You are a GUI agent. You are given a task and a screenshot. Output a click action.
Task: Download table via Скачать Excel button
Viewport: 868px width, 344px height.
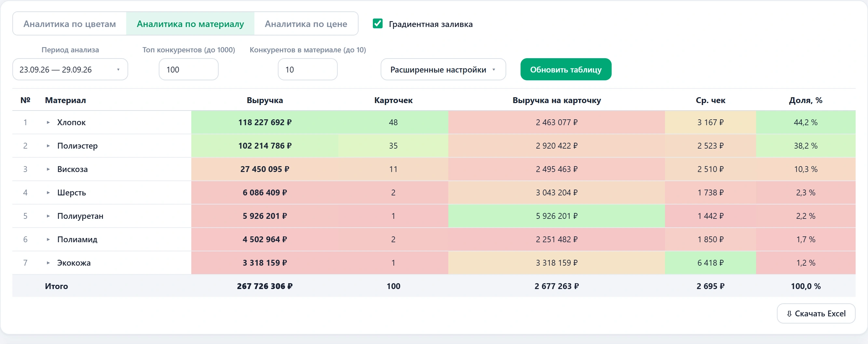click(x=816, y=313)
